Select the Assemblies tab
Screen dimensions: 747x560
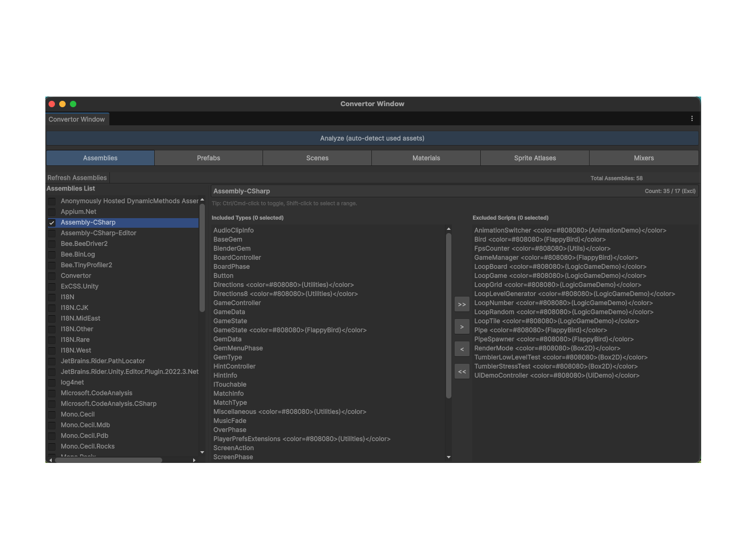point(100,158)
